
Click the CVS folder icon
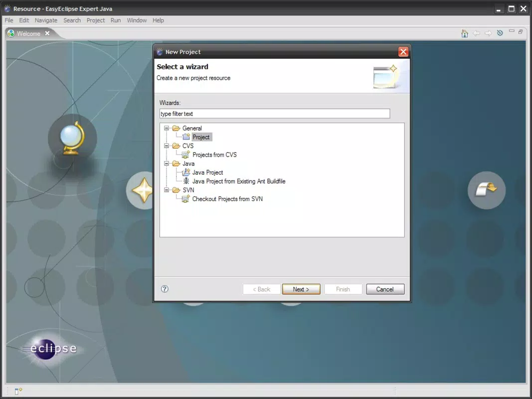tap(176, 146)
